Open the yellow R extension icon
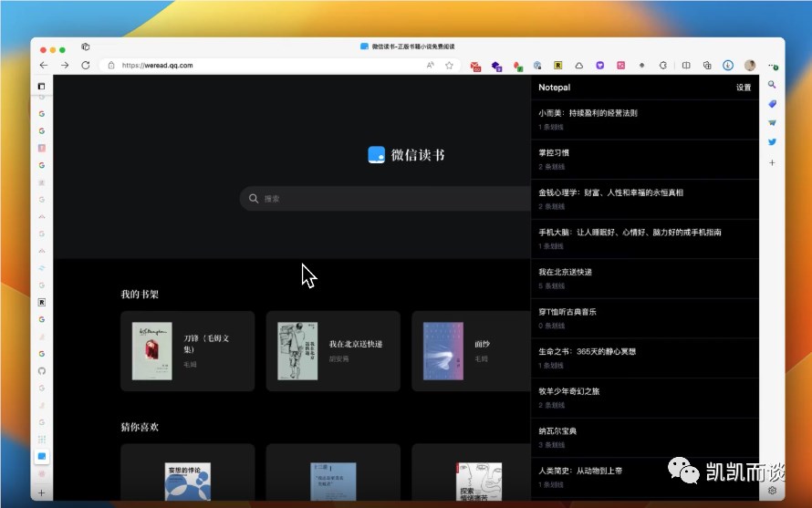The image size is (812, 508). [x=557, y=66]
